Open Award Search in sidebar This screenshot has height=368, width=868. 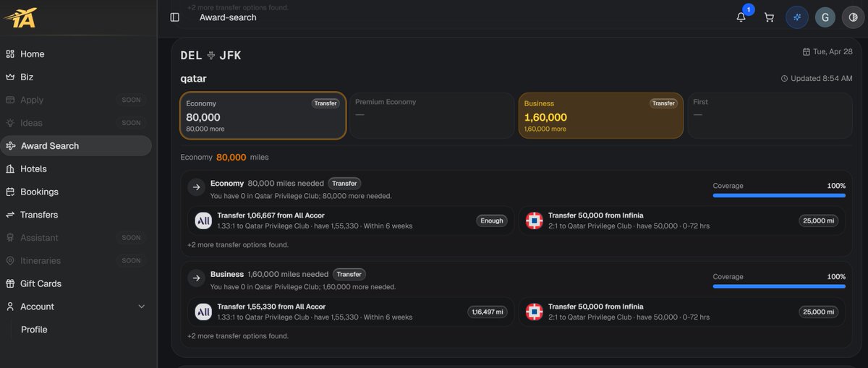76,146
